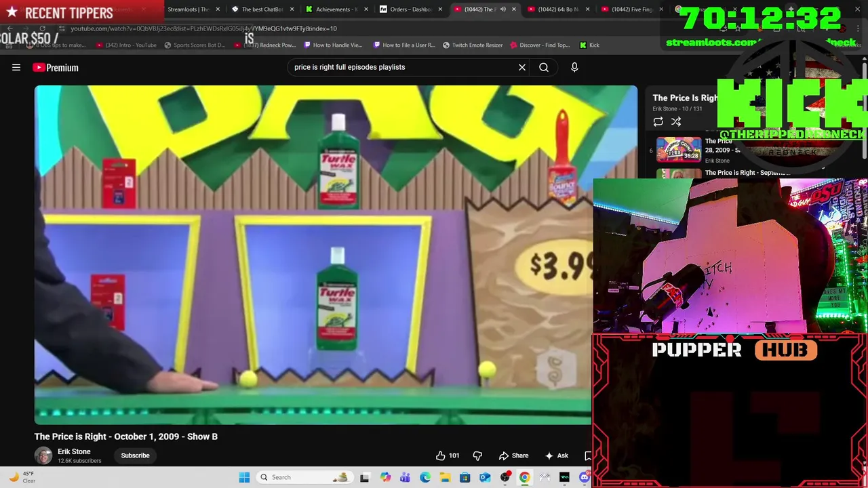Open Task View on taskbar
868x488 pixels.
coord(365,477)
